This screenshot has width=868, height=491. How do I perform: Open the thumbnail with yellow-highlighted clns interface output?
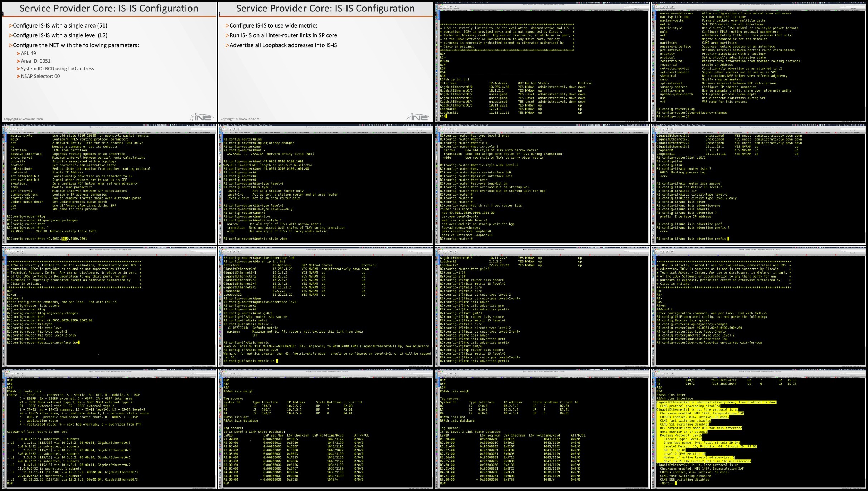tap(759, 429)
